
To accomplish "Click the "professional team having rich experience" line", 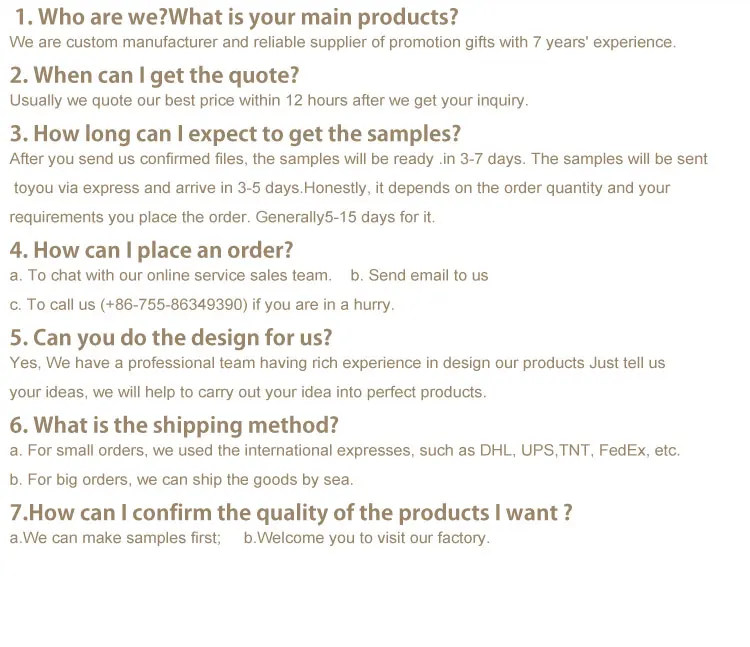I will click(337, 363).
